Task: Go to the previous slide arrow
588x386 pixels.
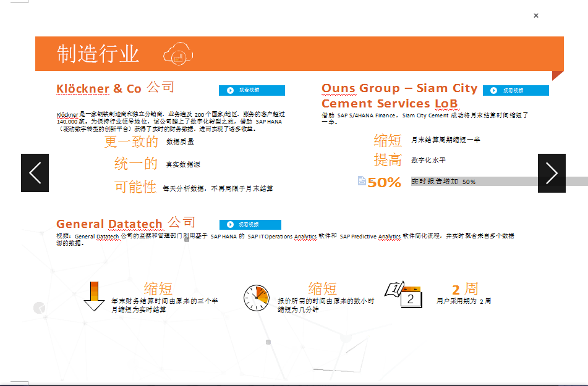Action: click(x=35, y=173)
